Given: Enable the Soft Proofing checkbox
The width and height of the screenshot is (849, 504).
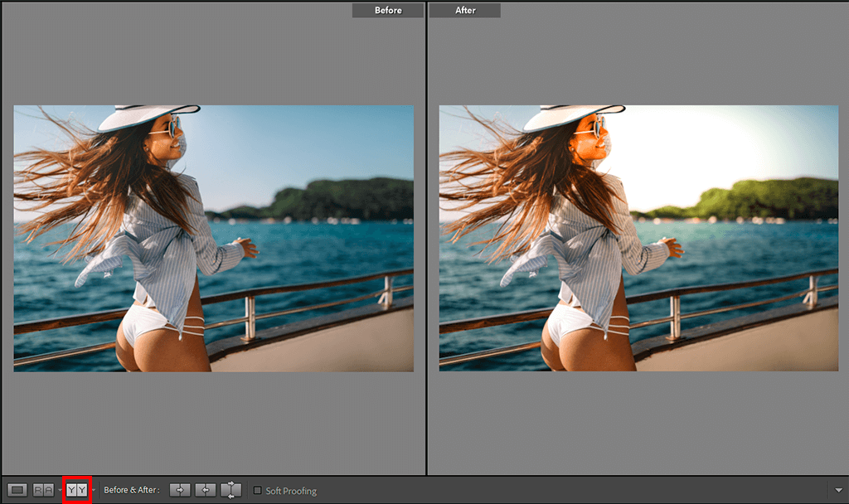Looking at the screenshot, I should (257, 491).
